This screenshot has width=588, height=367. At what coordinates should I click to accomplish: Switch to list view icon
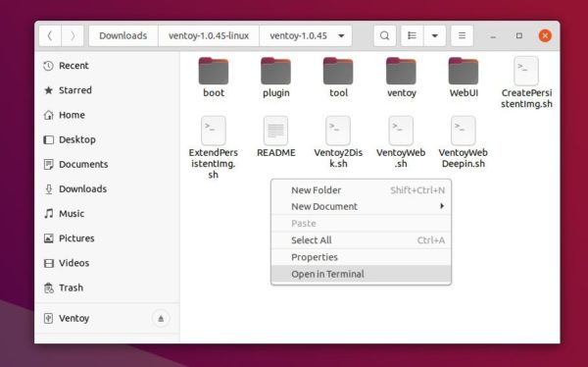tap(413, 35)
